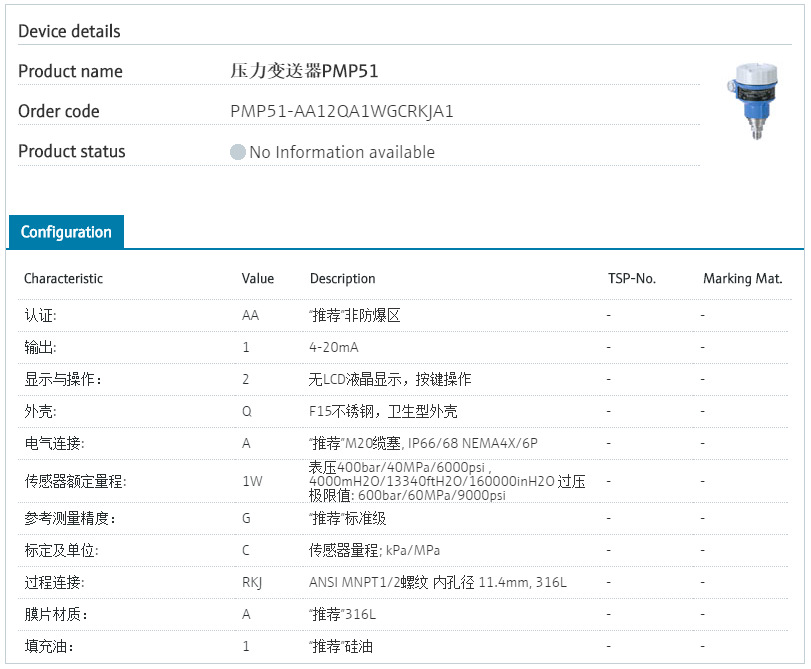Click description '推荐'硅油
Screen dimensions: 811x669
(x=341, y=646)
